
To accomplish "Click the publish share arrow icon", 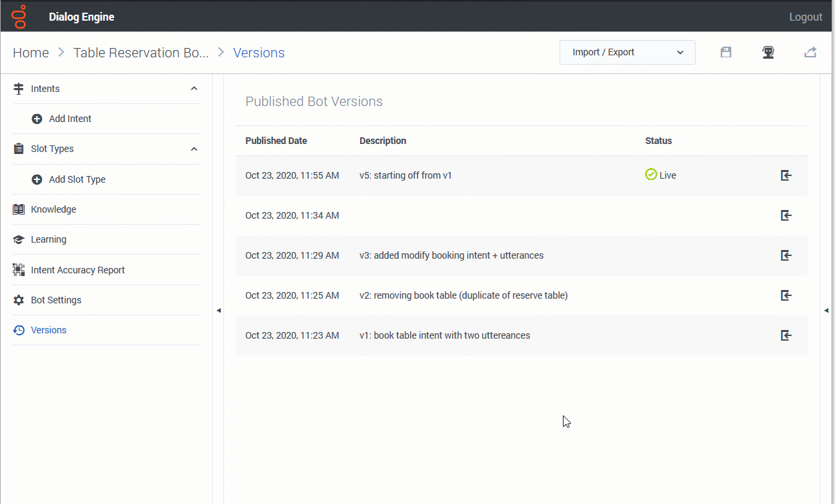I will coord(810,52).
